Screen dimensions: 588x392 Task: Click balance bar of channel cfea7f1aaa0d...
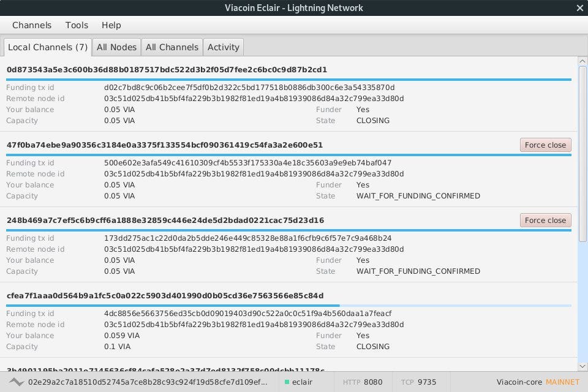(288, 306)
